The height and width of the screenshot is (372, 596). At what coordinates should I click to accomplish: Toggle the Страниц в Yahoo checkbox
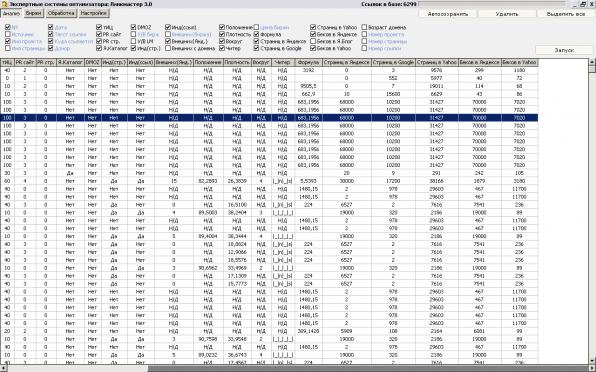313,27
